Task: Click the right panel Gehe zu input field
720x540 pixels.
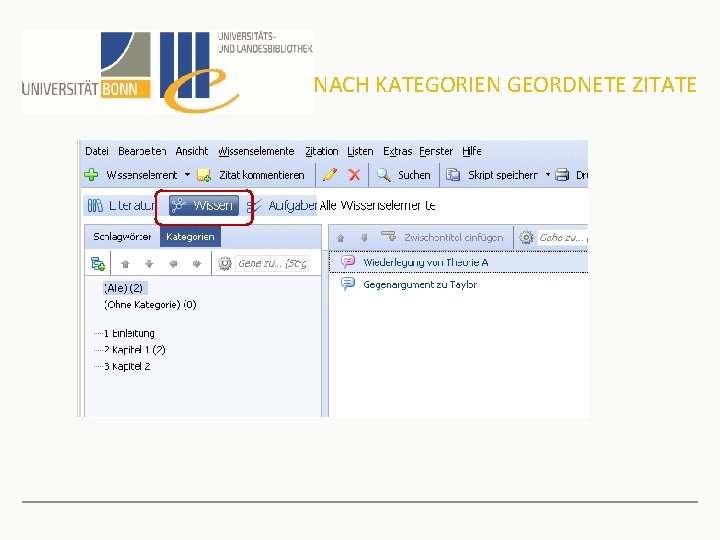Action: pos(563,237)
